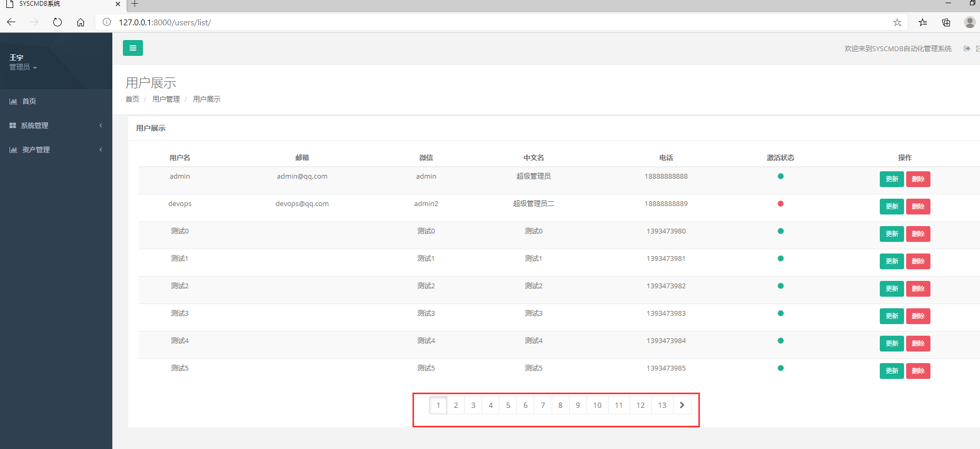This screenshot has height=449, width=980.
Task: Go to next page with pagination arrow
Action: pyautogui.click(x=682, y=405)
